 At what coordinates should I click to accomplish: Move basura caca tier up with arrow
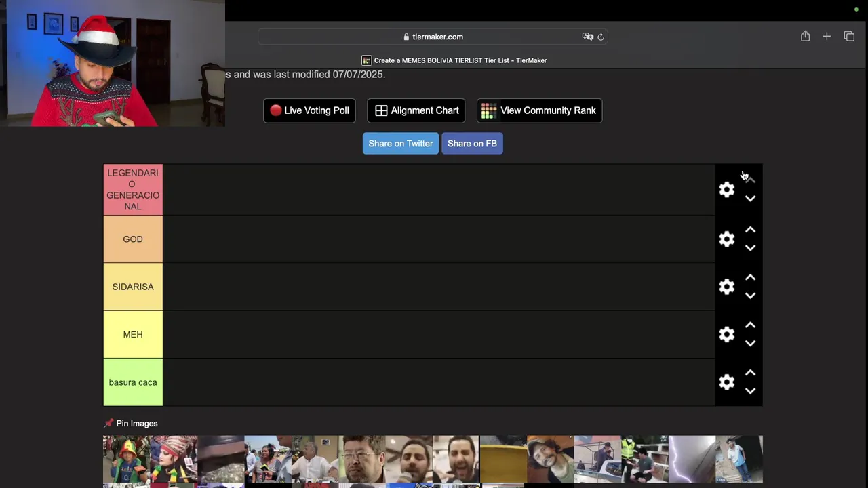750,373
